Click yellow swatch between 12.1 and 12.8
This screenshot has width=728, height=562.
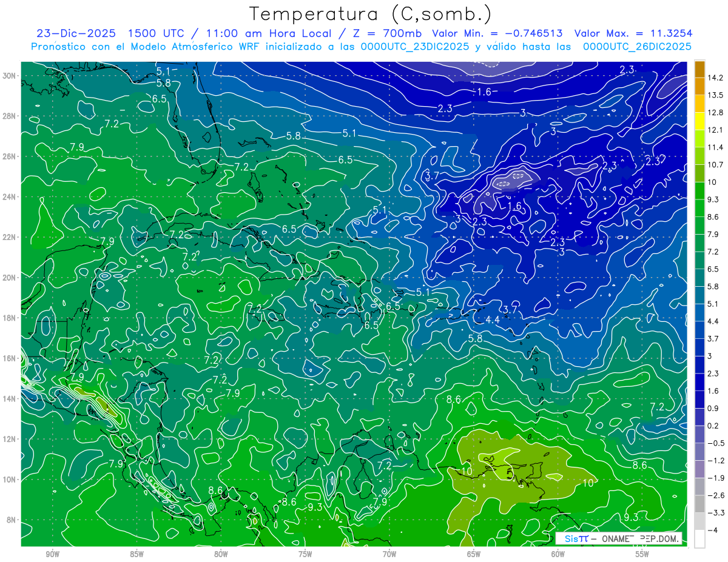(x=699, y=121)
